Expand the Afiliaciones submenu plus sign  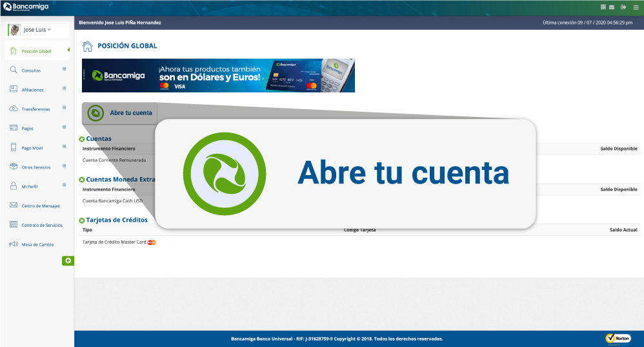(x=64, y=88)
